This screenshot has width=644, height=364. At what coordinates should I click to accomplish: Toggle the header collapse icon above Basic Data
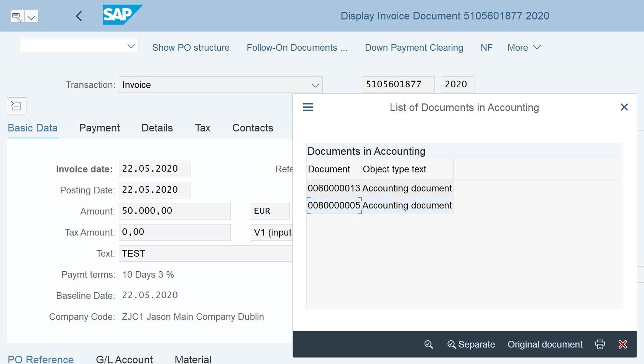(16, 106)
